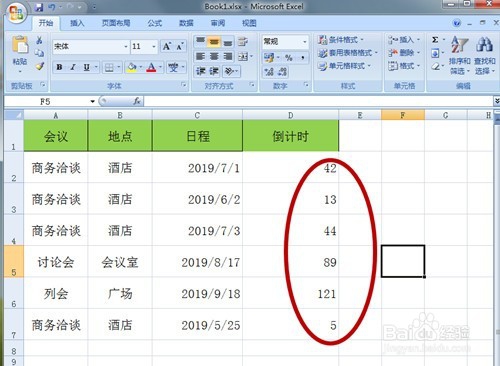
Task: Click the Office button logo
Action: click(17, 13)
